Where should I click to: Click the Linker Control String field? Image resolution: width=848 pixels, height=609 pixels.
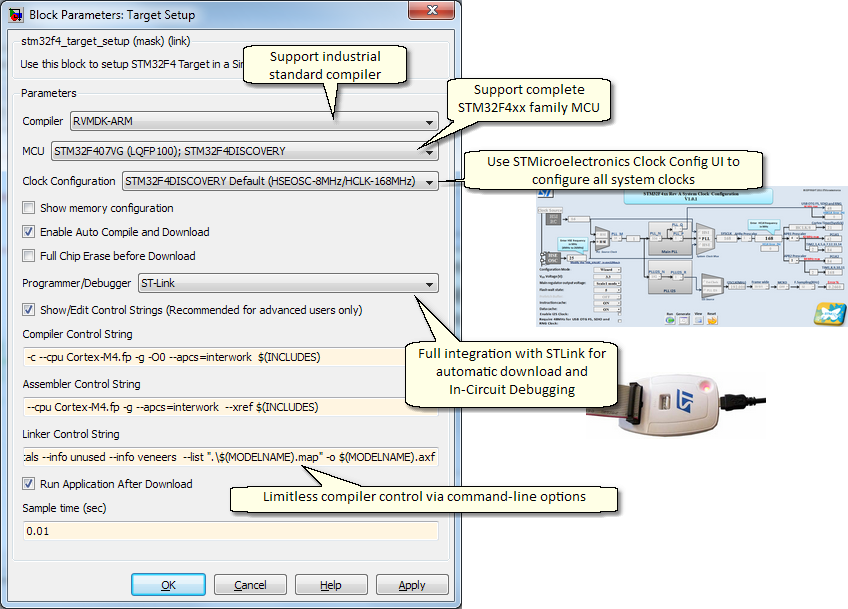point(230,457)
